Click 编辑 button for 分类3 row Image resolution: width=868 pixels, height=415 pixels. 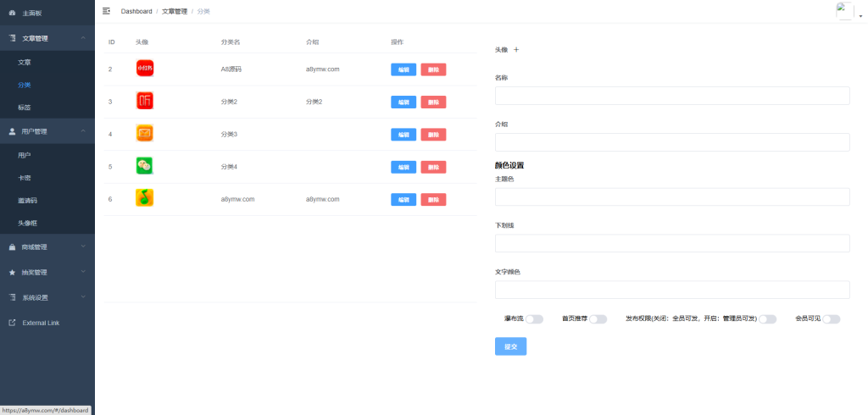tap(403, 135)
